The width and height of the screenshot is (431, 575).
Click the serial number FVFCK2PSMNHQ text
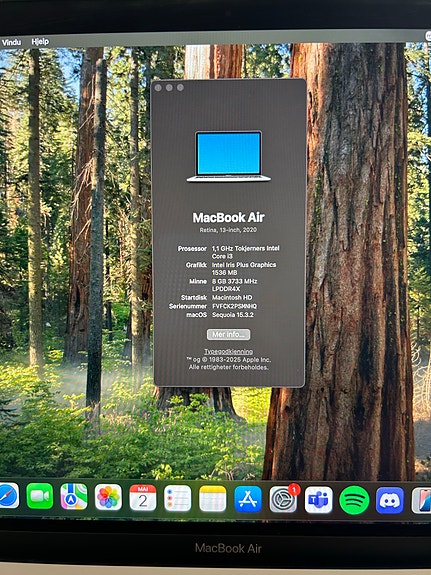click(234, 306)
